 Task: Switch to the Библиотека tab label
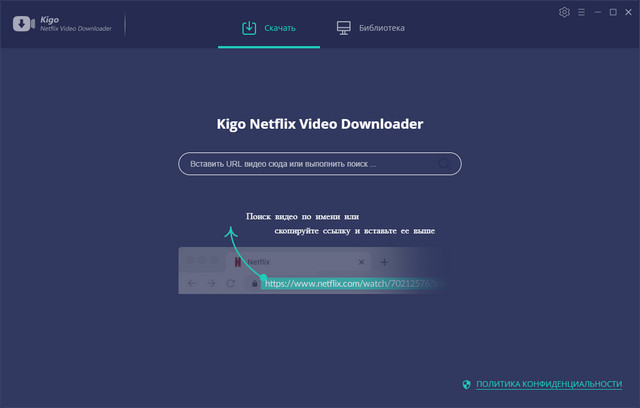[x=382, y=28]
